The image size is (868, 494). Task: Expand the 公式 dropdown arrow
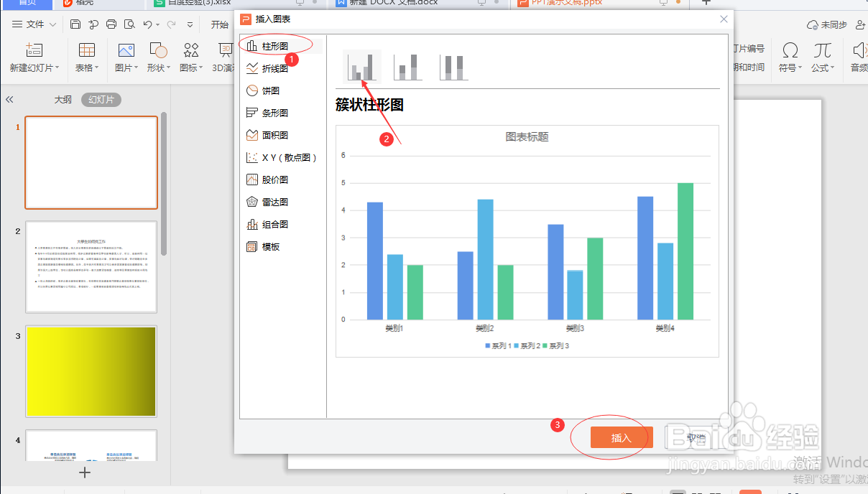(x=834, y=68)
